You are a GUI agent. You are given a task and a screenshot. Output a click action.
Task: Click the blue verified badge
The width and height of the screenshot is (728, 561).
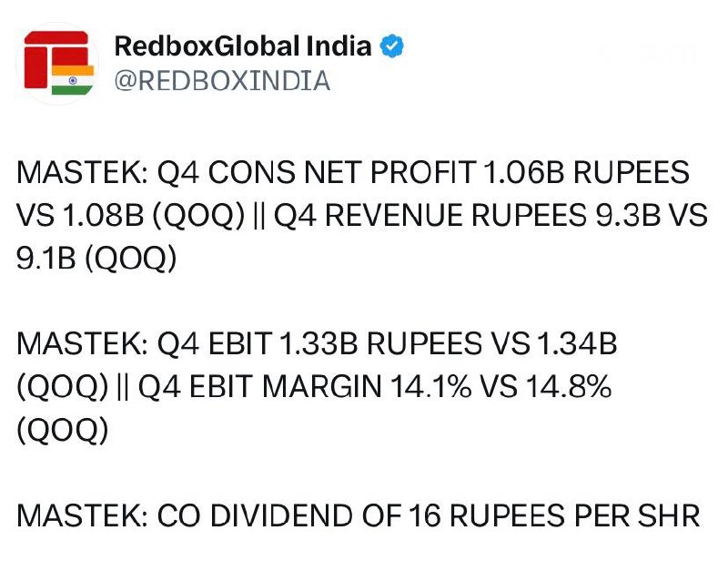click(391, 46)
